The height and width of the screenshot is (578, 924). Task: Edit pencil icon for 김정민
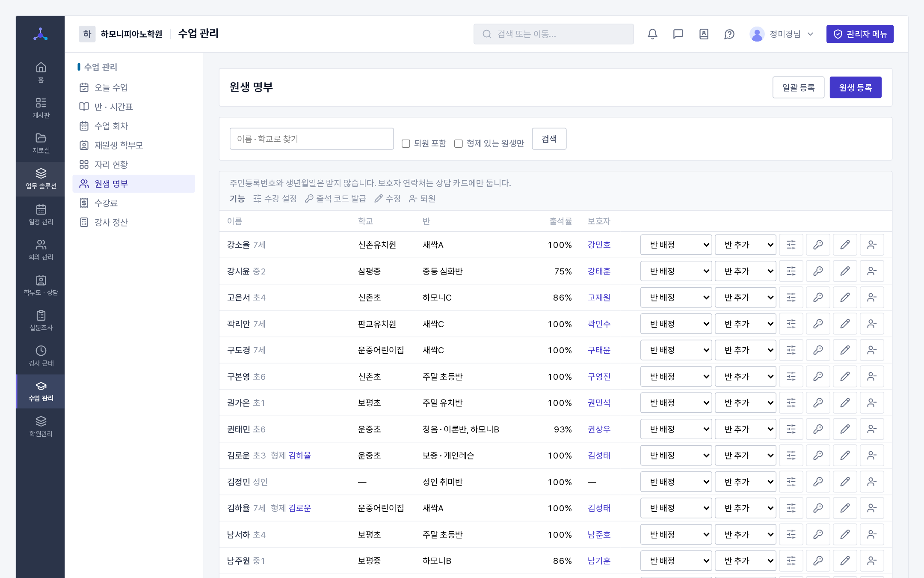[845, 482]
